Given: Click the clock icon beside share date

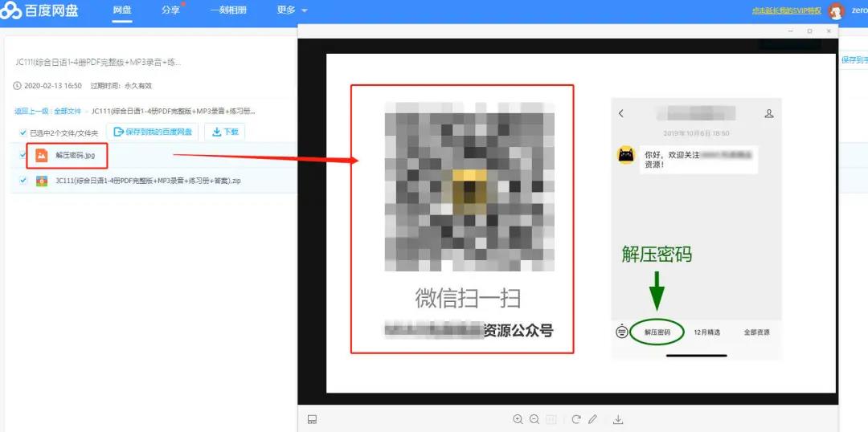Looking at the screenshot, I should [17, 86].
